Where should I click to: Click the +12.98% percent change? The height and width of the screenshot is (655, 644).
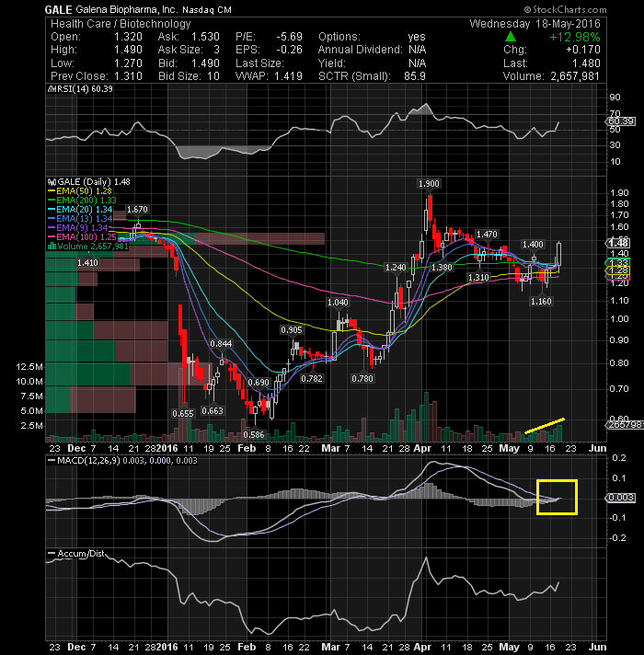tap(575, 37)
